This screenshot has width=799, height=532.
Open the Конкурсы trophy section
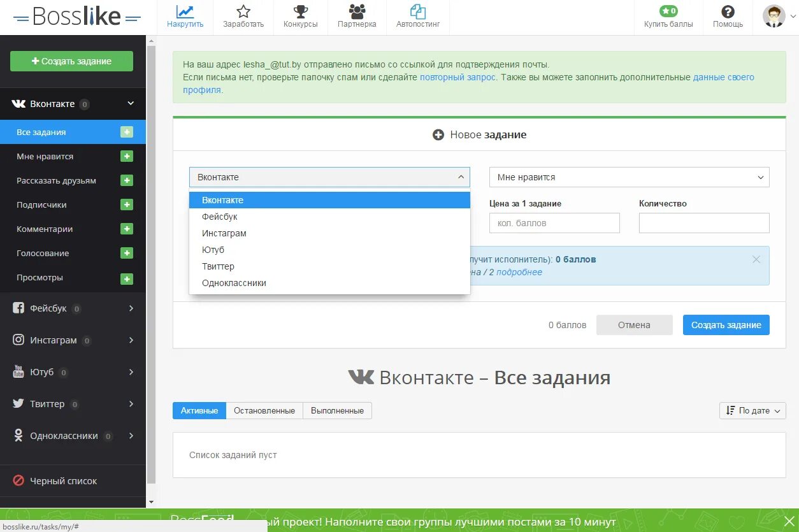point(300,17)
